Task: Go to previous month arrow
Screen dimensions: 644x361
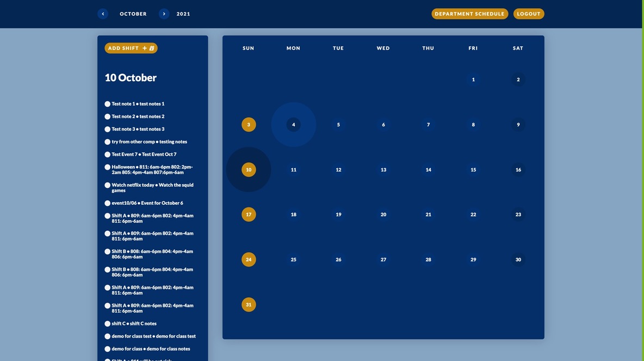Action: pos(103,14)
